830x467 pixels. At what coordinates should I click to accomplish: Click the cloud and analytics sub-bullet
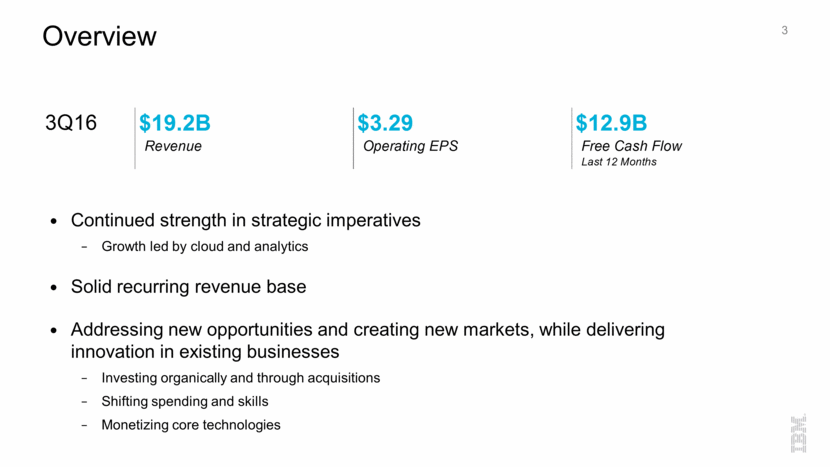click(x=205, y=246)
